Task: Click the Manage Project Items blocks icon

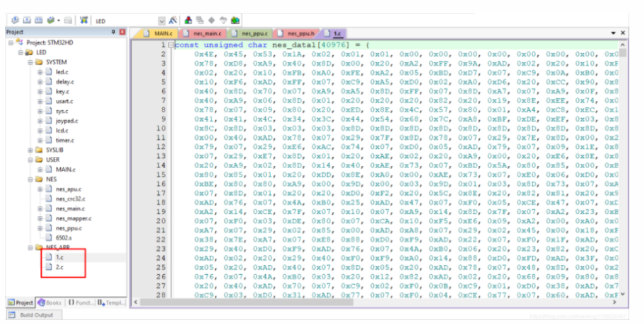Action: [188, 20]
